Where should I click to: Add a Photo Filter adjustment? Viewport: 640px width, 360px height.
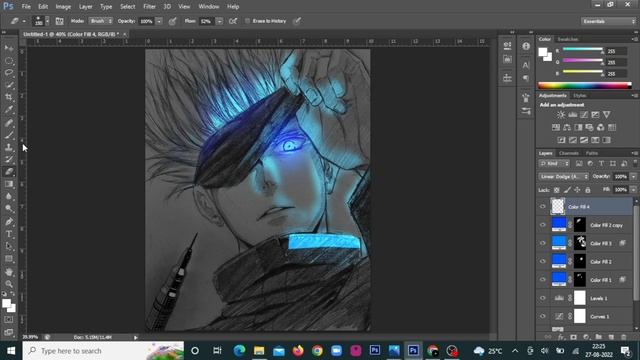coord(589,127)
